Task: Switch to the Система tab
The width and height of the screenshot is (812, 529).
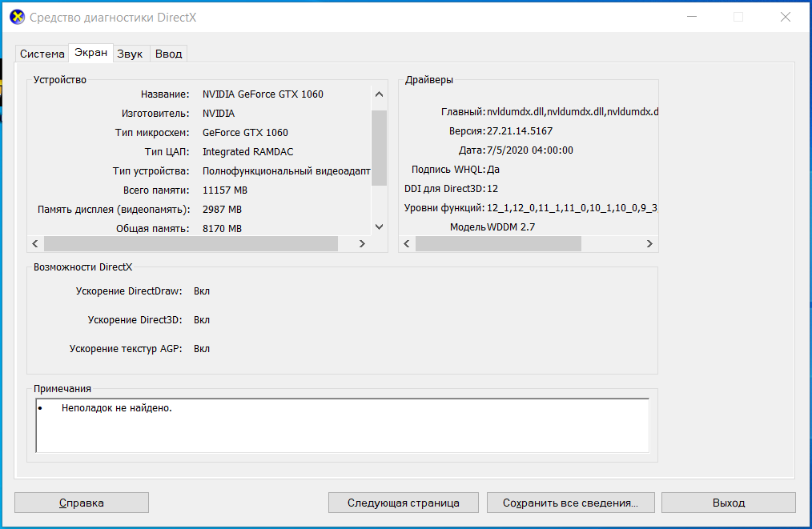Action: [42, 54]
